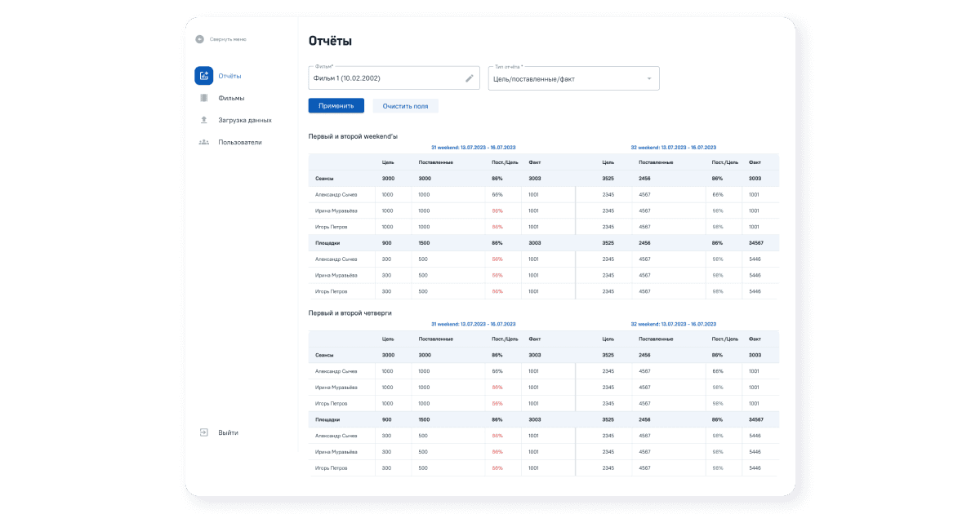Click the Выйти logout link
The width and height of the screenshot is (980, 514).
[x=228, y=432]
